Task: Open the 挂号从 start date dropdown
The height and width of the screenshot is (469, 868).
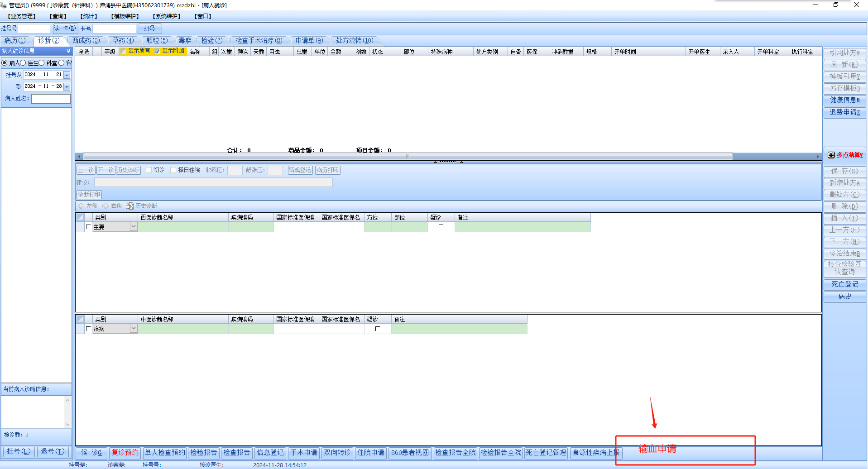Action: [x=67, y=75]
